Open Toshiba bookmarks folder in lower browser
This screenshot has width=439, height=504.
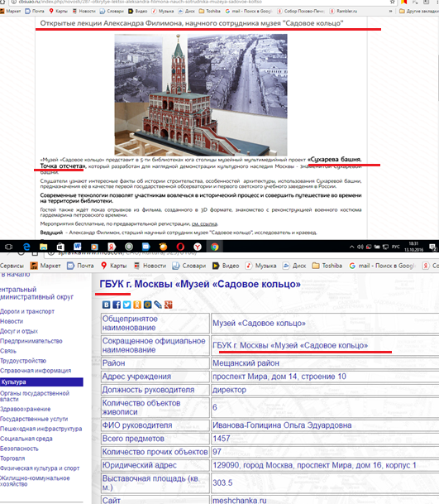point(327,266)
